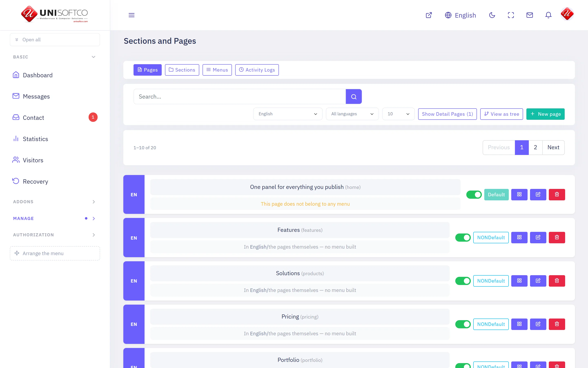
Task: Click Default badge on home page row
Action: pos(496,194)
